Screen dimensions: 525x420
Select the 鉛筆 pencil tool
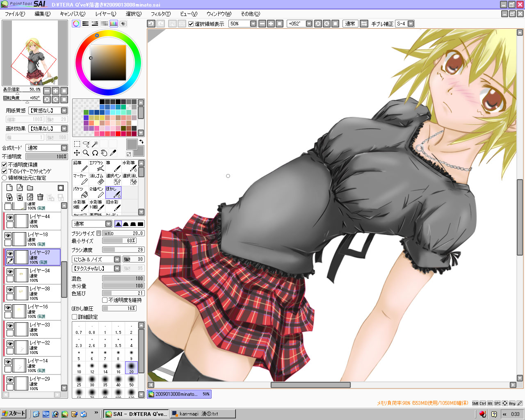point(80,166)
